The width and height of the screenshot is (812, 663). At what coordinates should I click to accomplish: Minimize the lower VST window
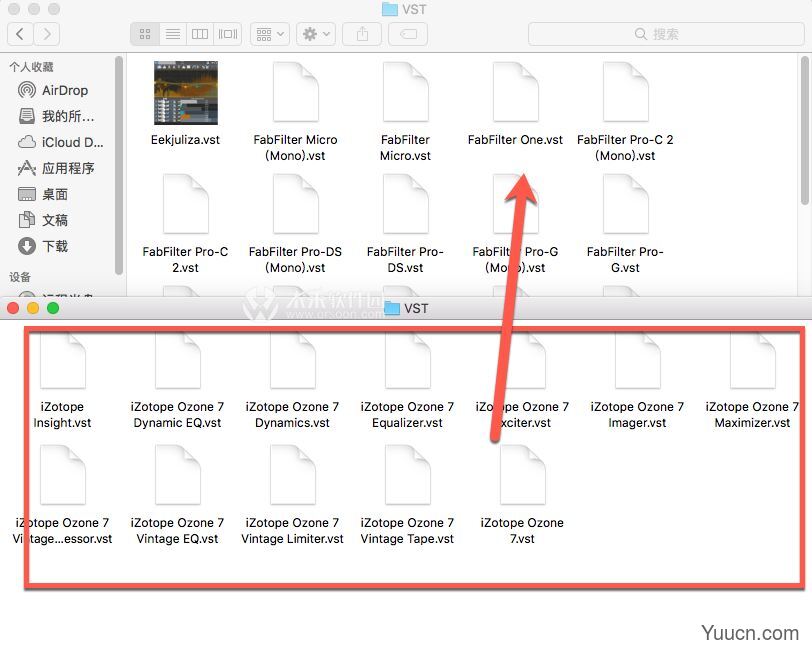click(33, 308)
